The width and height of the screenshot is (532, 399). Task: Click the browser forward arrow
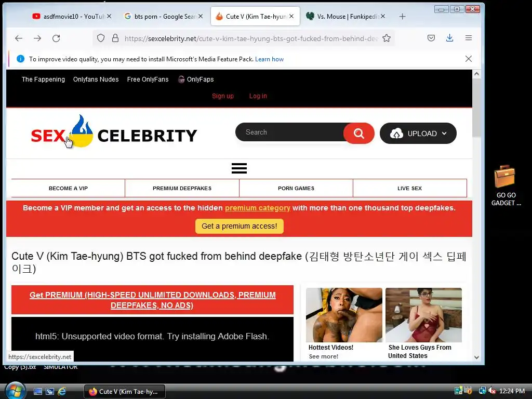tap(37, 38)
